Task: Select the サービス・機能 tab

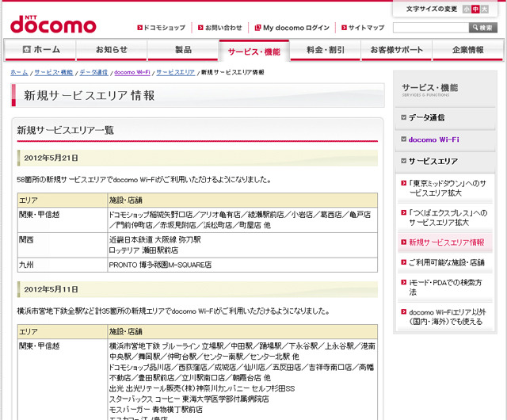Action: (x=254, y=52)
